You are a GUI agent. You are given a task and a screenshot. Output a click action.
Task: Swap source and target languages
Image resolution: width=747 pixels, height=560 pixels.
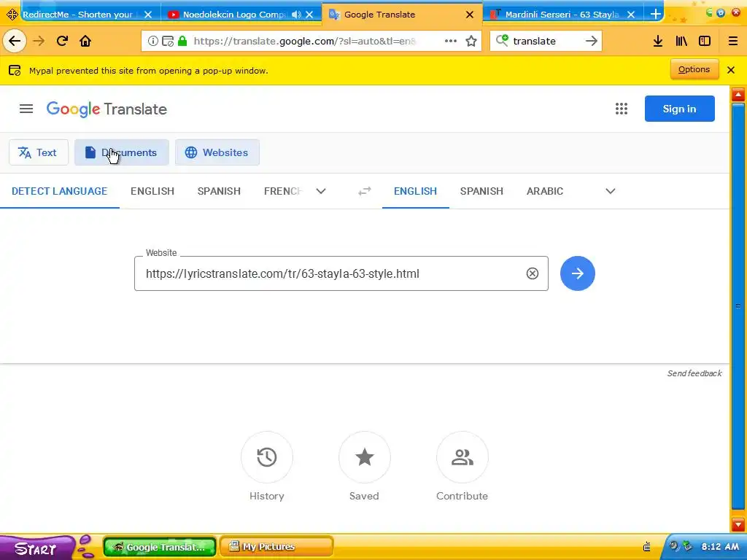point(365,191)
